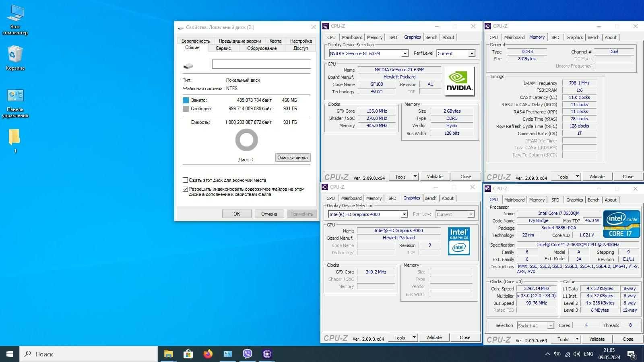Open Microsoft Store taskbar icon
This screenshot has width=644, height=362.
188,354
